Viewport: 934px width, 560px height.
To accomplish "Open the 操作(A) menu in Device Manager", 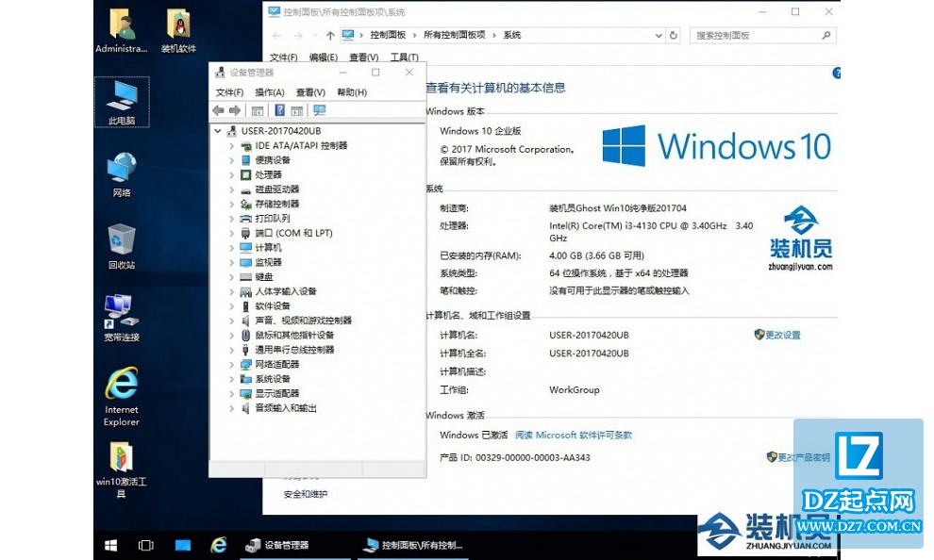I will click(269, 92).
